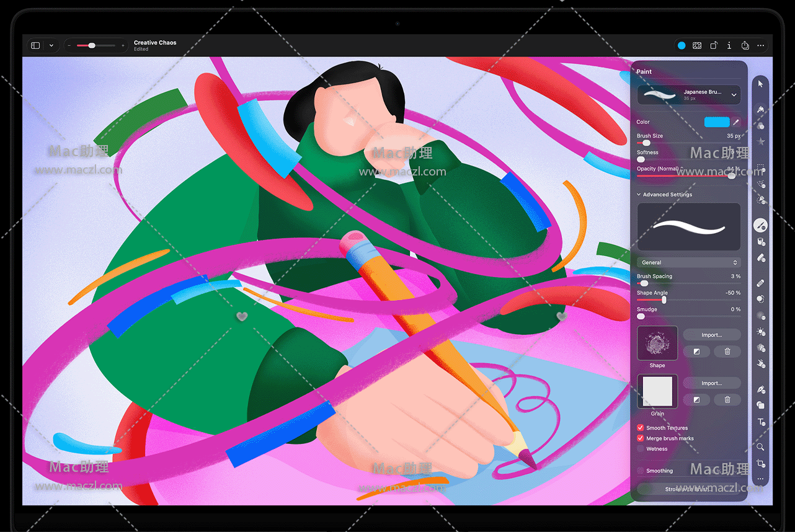Select the Crop tool
The width and height of the screenshot is (795, 532).
[x=761, y=463]
